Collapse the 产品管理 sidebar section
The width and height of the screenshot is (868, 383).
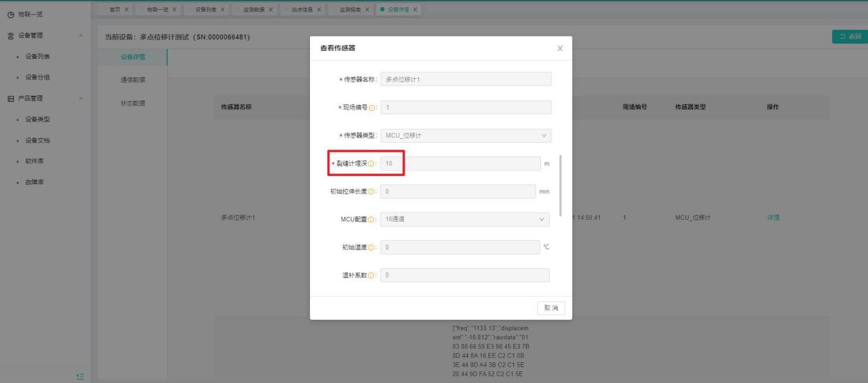pyautogui.click(x=80, y=99)
